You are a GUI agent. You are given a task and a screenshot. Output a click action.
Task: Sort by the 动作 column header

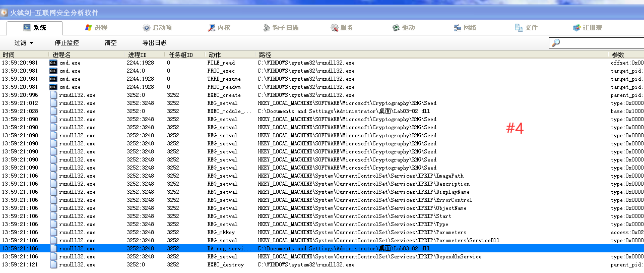pos(230,54)
